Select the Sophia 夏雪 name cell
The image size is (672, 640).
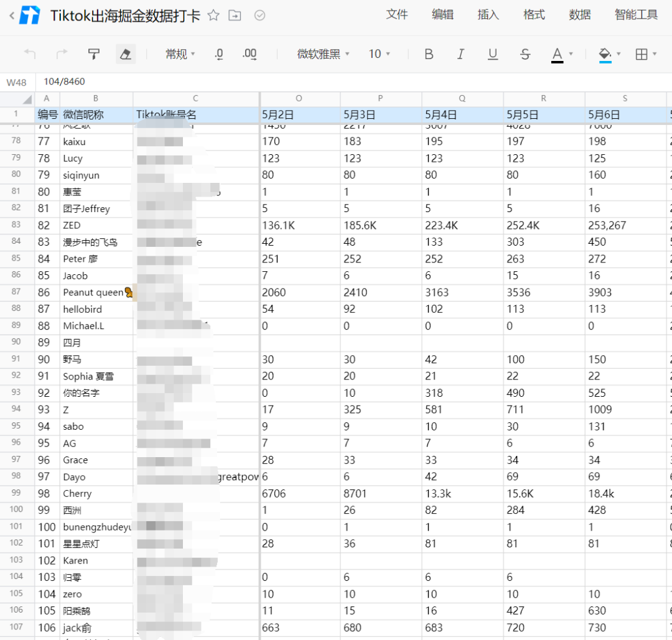click(x=96, y=376)
